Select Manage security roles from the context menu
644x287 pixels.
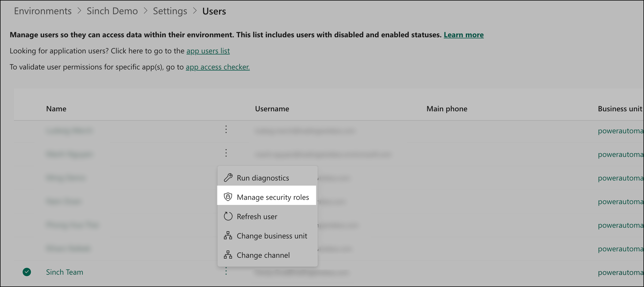[x=273, y=197]
